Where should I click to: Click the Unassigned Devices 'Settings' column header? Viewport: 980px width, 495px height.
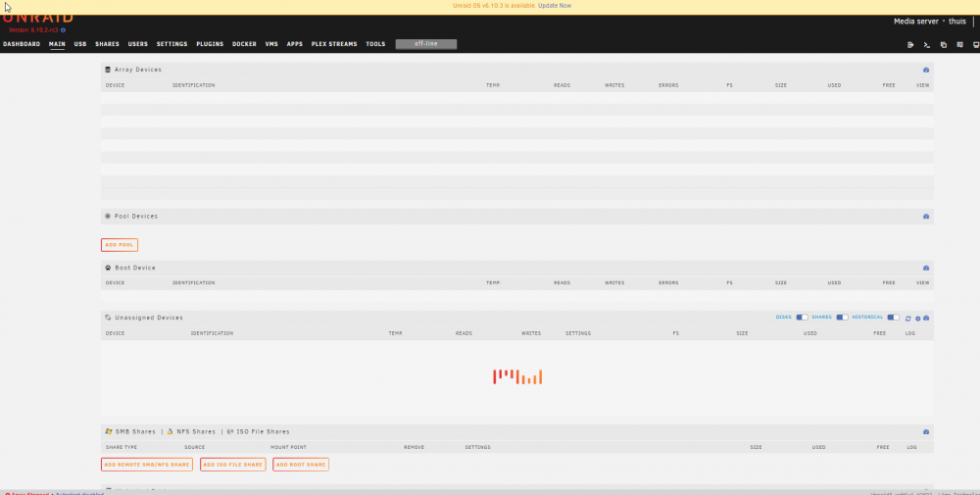pos(578,333)
